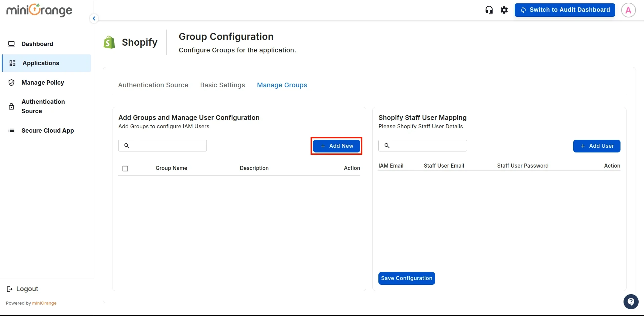Click the Staff User Mapping search field

423,145
